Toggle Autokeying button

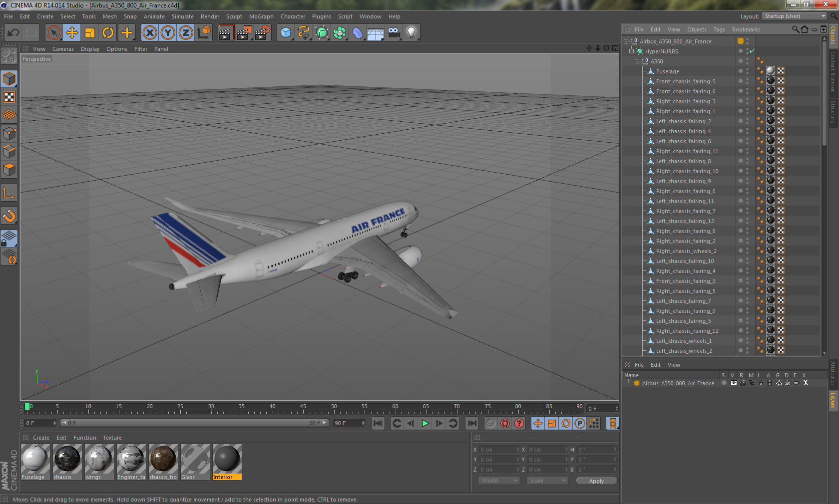pyautogui.click(x=505, y=423)
